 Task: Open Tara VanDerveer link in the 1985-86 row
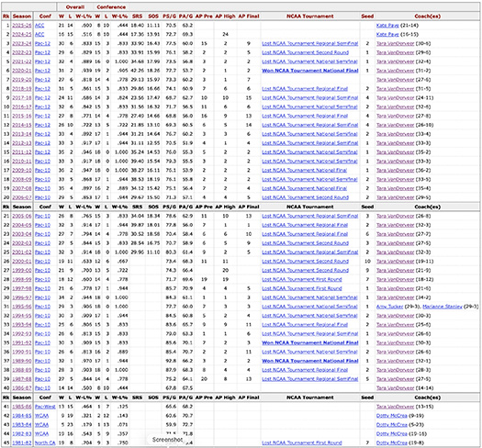point(395,407)
